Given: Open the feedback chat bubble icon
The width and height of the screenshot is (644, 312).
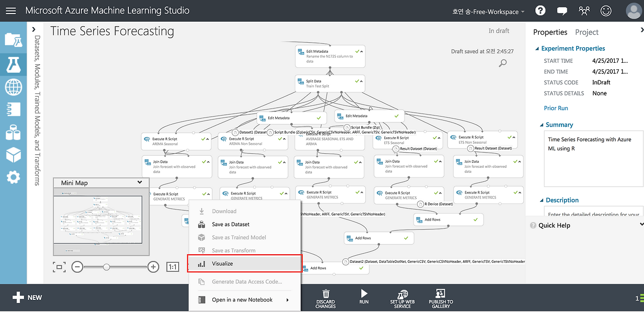Looking at the screenshot, I should [x=562, y=11].
